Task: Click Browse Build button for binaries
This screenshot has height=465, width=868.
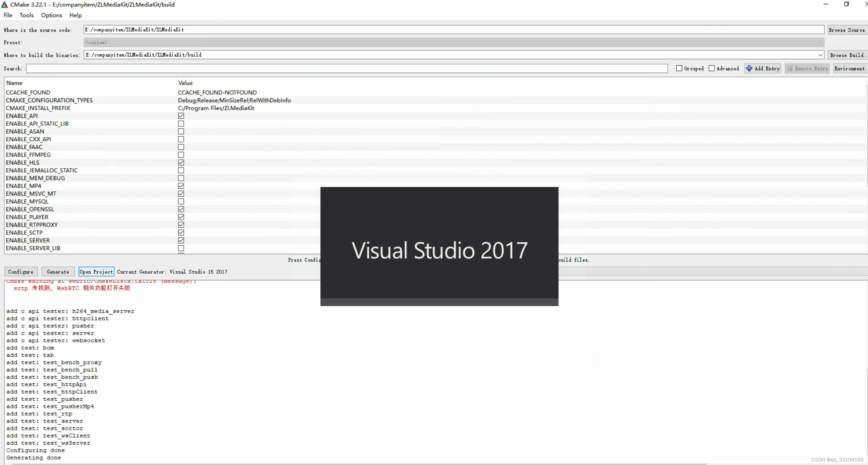Action: (x=847, y=55)
